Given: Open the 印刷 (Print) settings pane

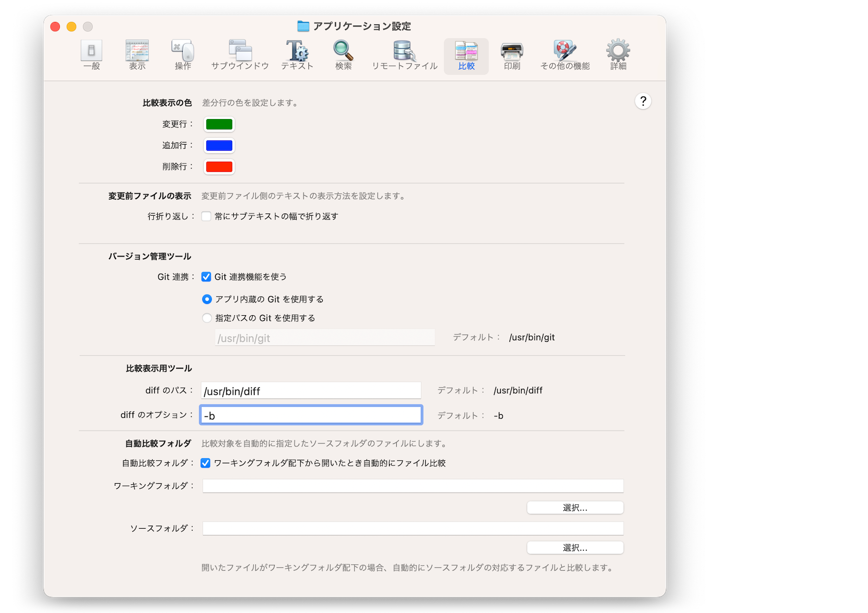Looking at the screenshot, I should (512, 55).
